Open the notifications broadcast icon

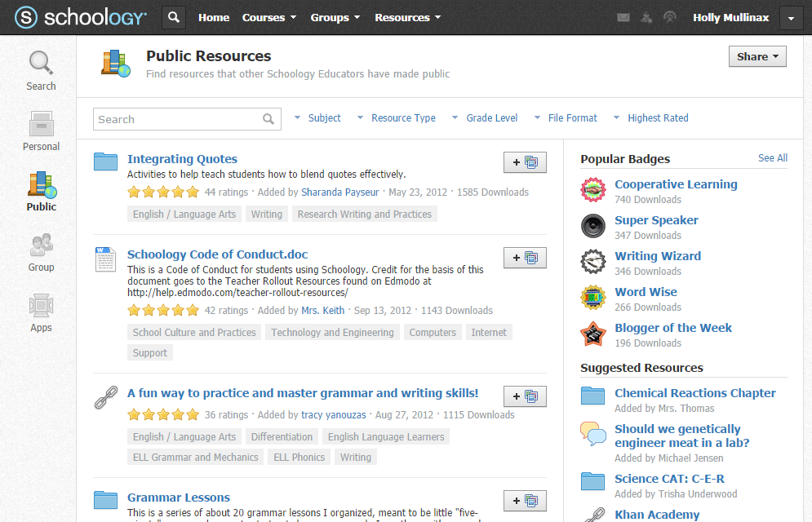coord(669,18)
